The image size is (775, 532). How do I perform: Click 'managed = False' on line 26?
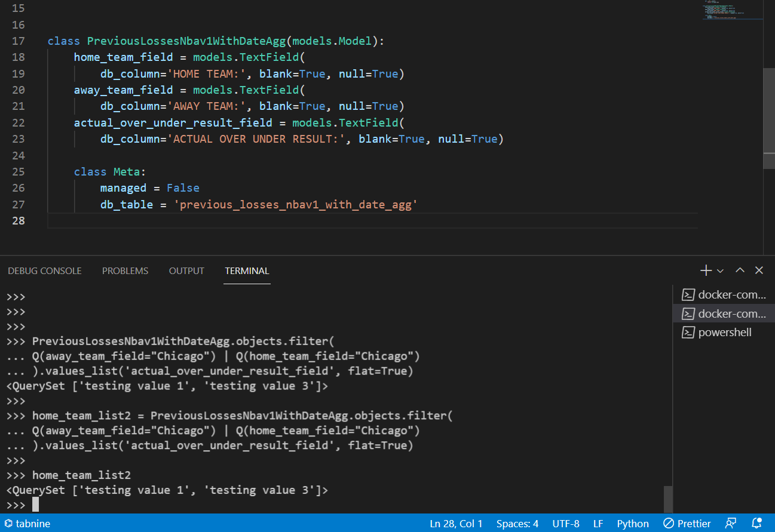150,188
